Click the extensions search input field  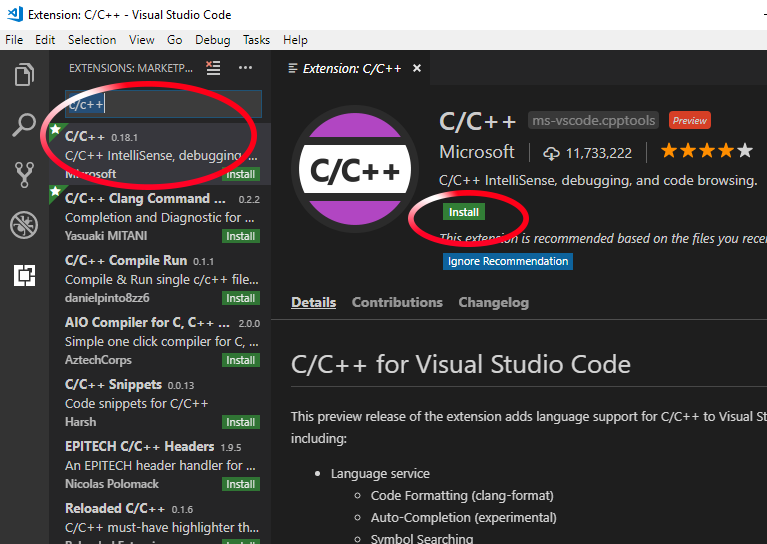pos(163,104)
